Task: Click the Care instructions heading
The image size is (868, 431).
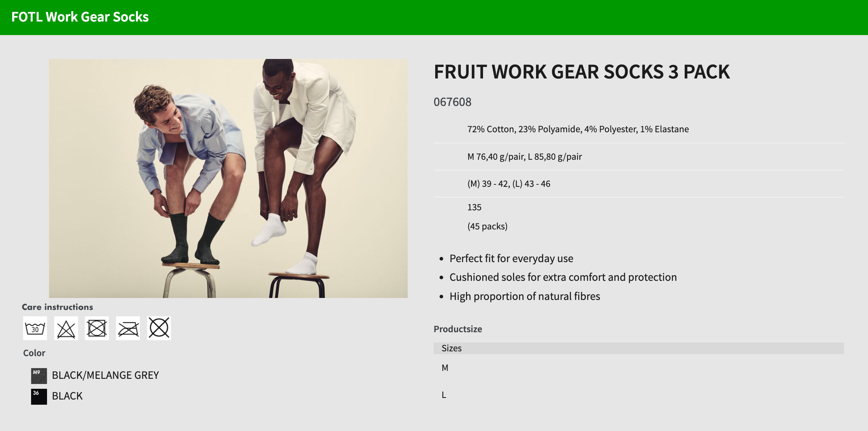Action: [x=57, y=307]
